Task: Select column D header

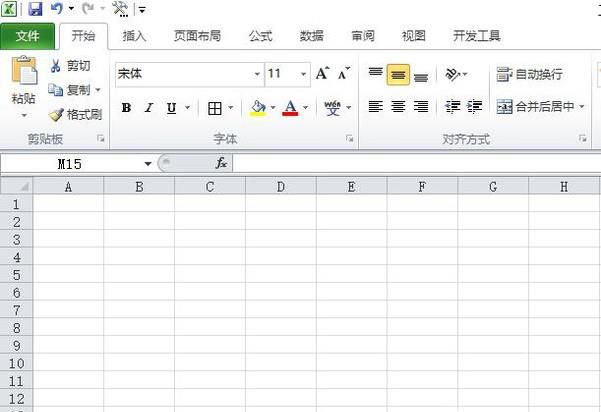Action: click(x=281, y=187)
